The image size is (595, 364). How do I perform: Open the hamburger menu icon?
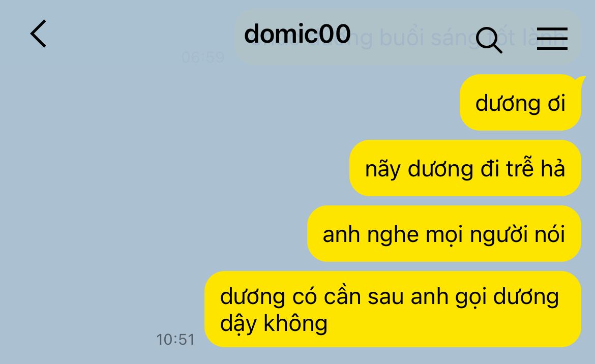[x=552, y=38]
